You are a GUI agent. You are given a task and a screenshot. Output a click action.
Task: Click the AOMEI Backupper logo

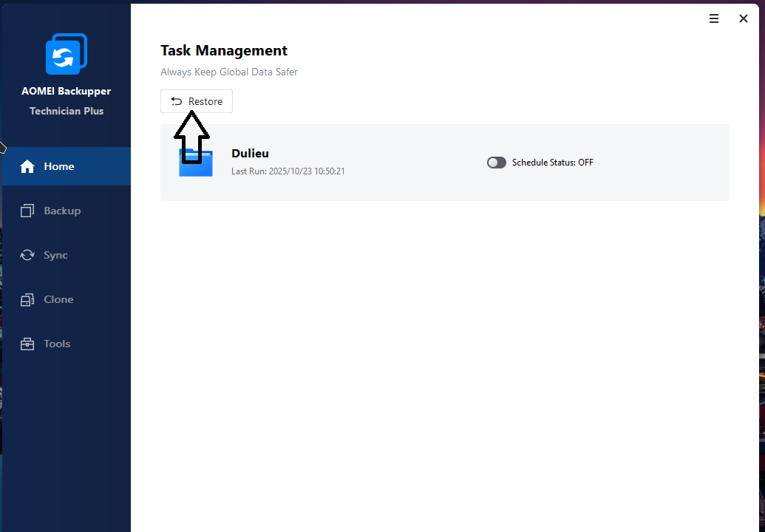click(x=67, y=54)
